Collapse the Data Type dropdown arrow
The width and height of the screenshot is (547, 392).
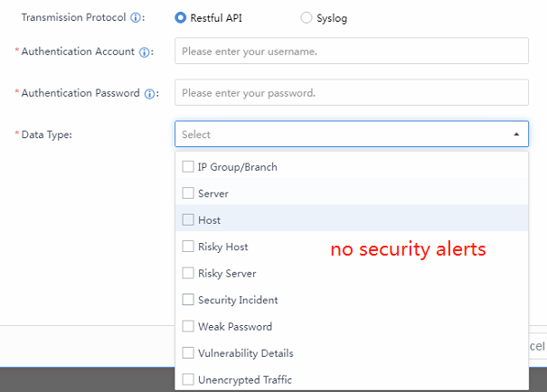click(x=516, y=135)
